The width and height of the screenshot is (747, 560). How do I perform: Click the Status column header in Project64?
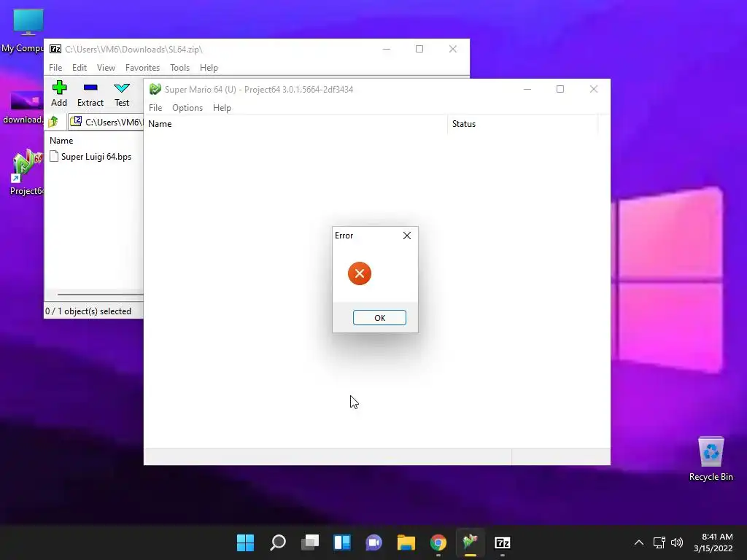522,124
